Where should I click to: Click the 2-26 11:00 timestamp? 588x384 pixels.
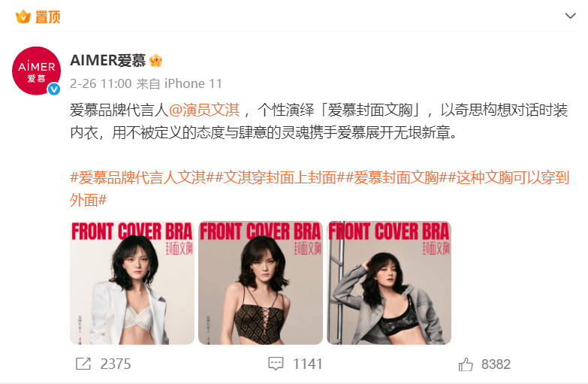101,83
